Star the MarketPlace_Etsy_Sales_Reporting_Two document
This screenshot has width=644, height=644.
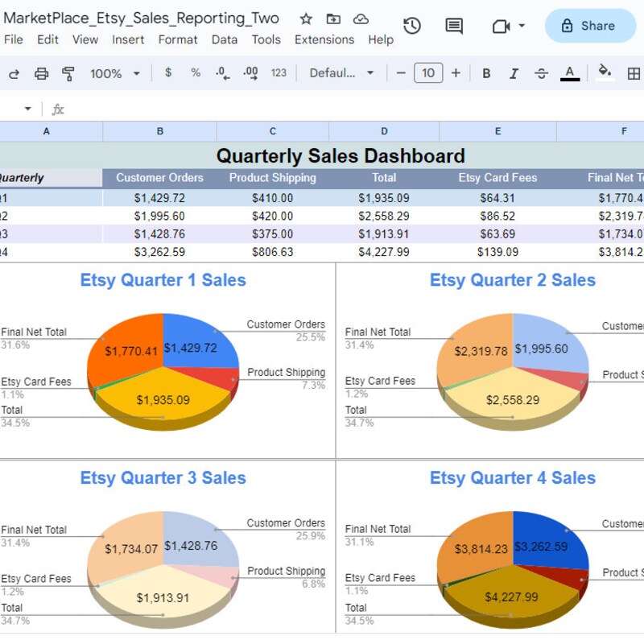tap(306, 19)
